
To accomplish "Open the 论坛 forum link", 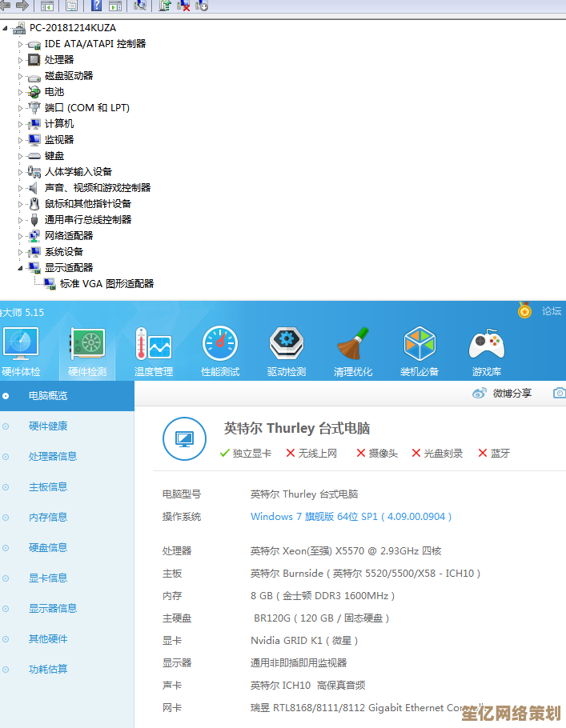I will pyautogui.click(x=552, y=311).
